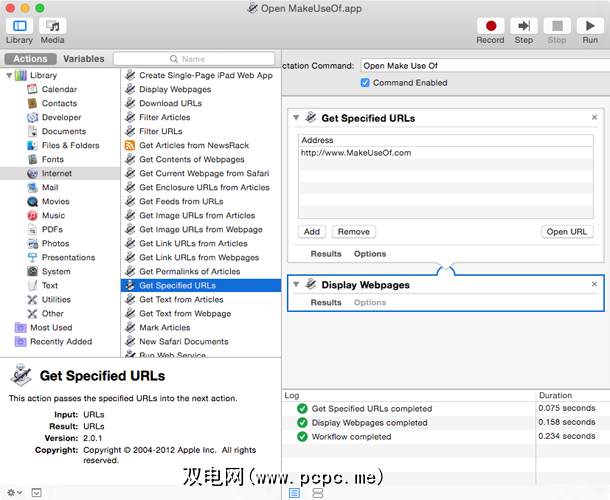
Task: Open the Recently Added smart group
Action: [60, 342]
